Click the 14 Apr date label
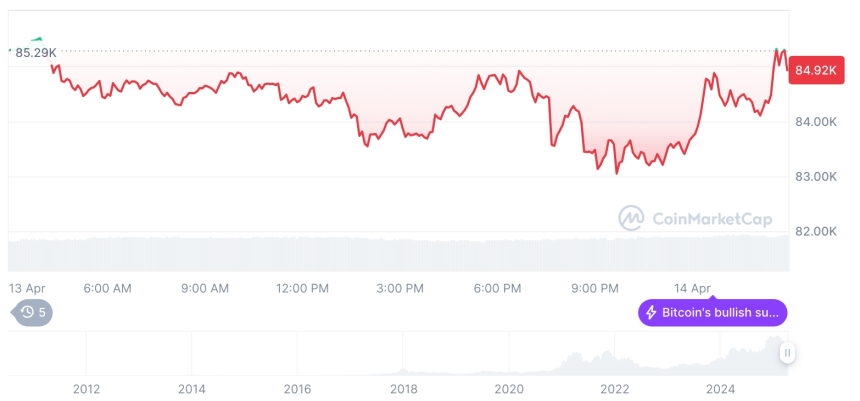860x401 pixels. 691,288
